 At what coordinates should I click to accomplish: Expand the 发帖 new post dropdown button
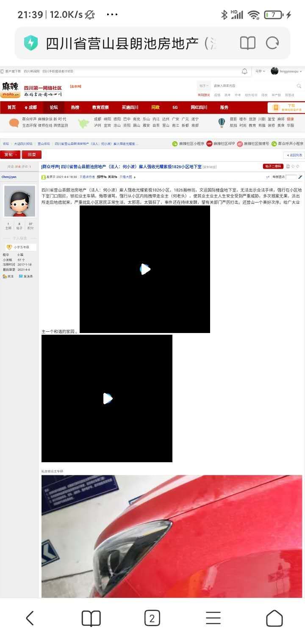(x=10, y=155)
